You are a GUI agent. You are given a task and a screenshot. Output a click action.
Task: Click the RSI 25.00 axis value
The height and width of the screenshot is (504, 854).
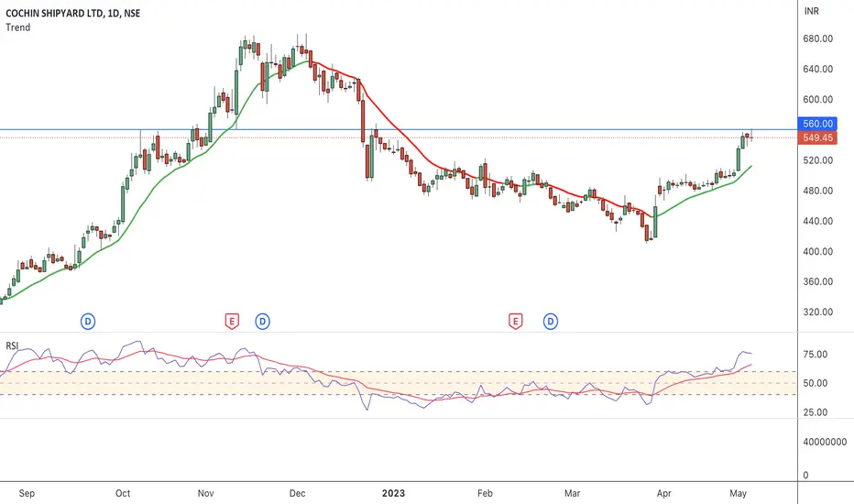(816, 412)
